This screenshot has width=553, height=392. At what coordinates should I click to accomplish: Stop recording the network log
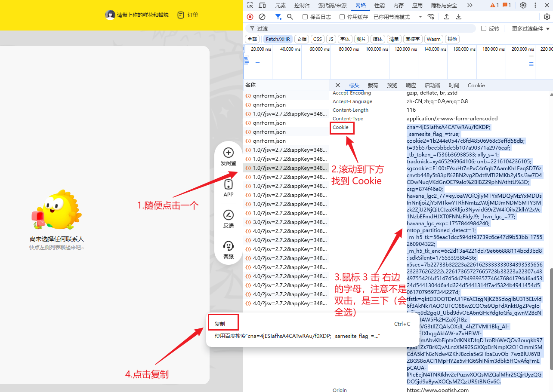[250, 17]
